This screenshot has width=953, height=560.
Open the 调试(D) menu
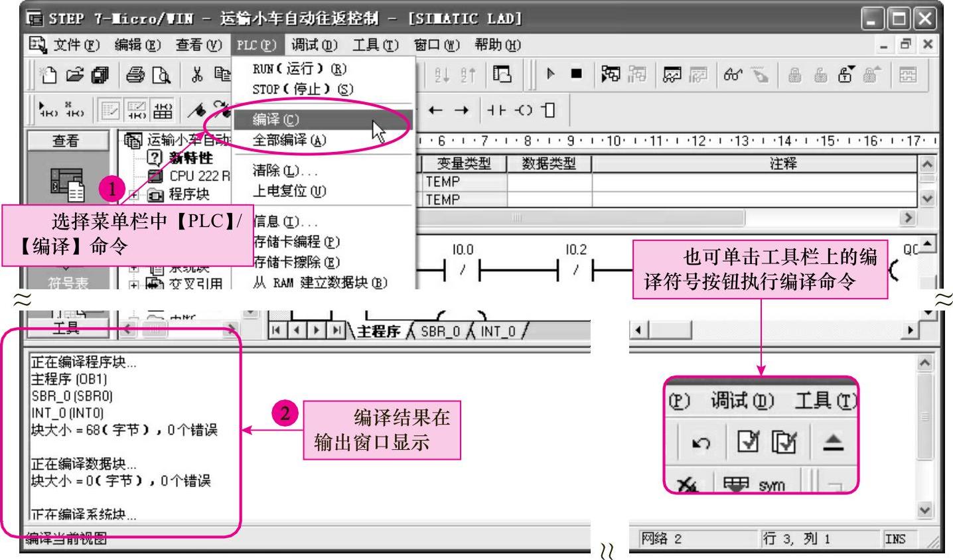(x=314, y=45)
